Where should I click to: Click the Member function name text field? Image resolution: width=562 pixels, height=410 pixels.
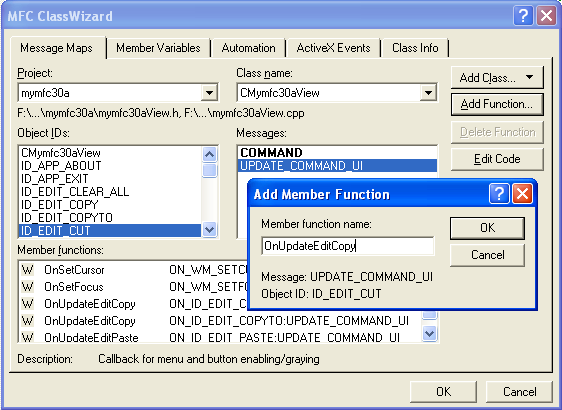tap(348, 246)
